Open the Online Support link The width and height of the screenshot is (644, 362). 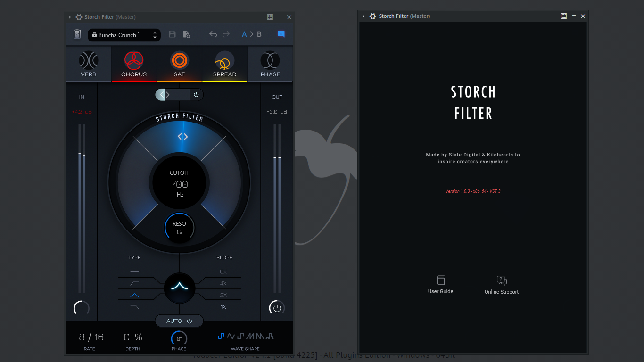502,292
